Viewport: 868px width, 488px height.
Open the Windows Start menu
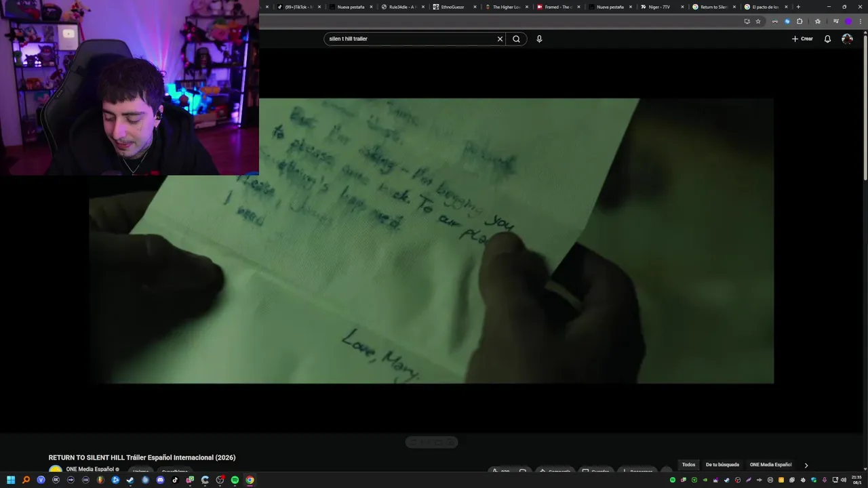pyautogui.click(x=11, y=480)
